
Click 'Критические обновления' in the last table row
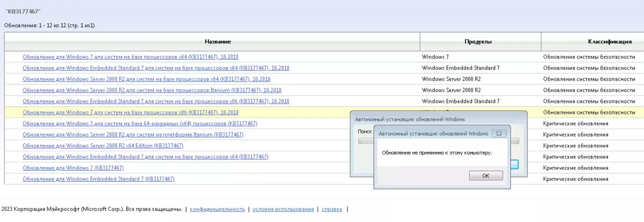click(576, 178)
